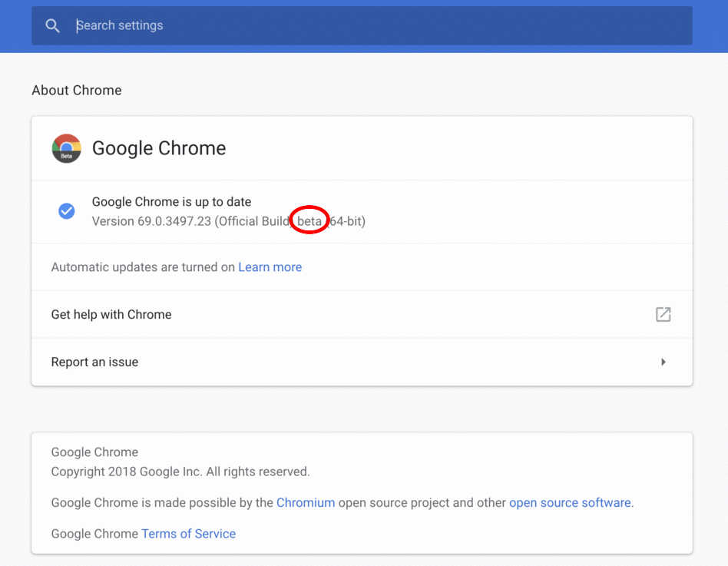This screenshot has width=728, height=566.
Task: Open the Chromium link
Action: point(306,502)
